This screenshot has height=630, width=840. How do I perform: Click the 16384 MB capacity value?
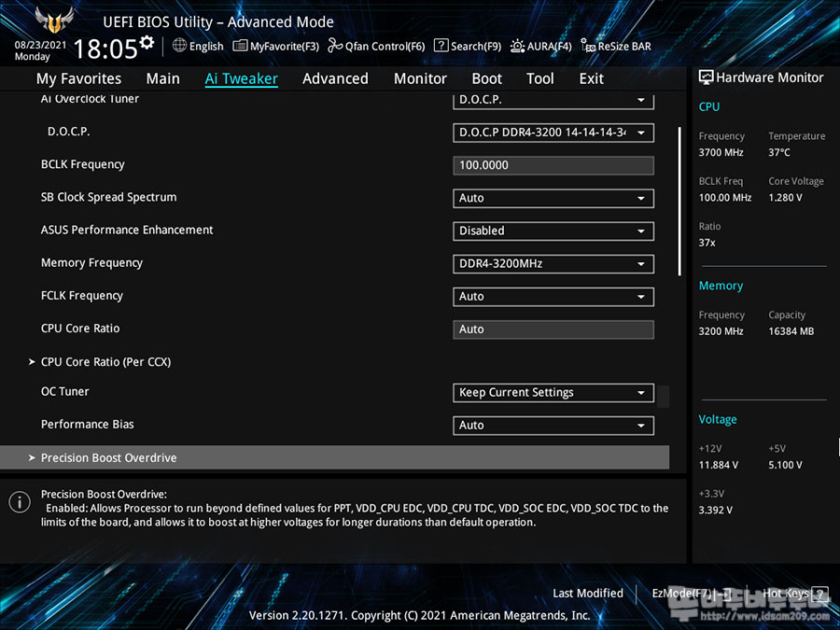pos(791,331)
